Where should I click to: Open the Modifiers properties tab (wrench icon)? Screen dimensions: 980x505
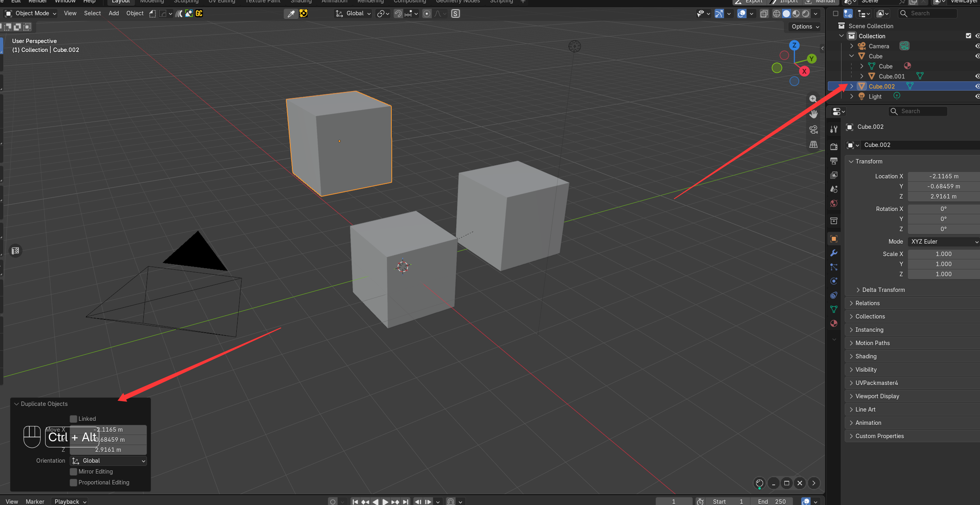[833, 253]
